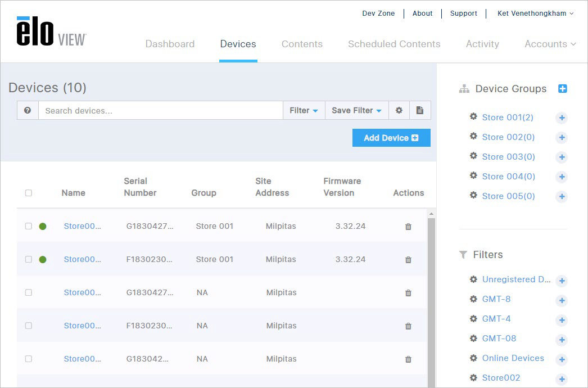Click plus button beside Store 003(0)
The width and height of the screenshot is (588, 388).
coord(562,157)
